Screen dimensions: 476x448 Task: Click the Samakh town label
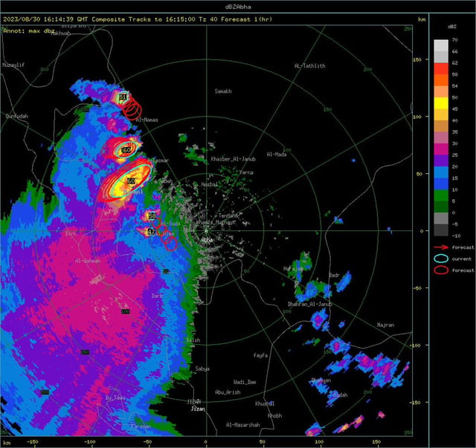coord(223,91)
